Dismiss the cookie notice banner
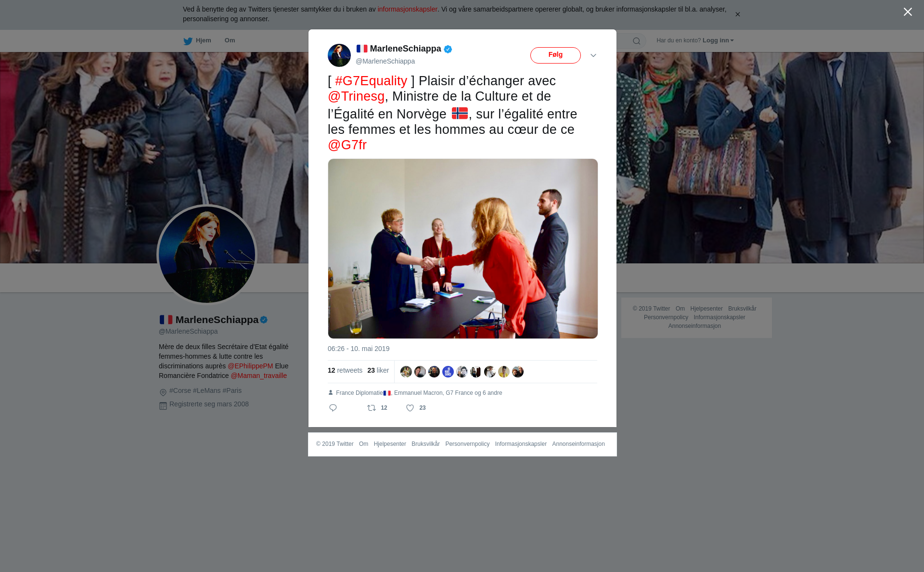The image size is (924, 572). click(x=737, y=14)
